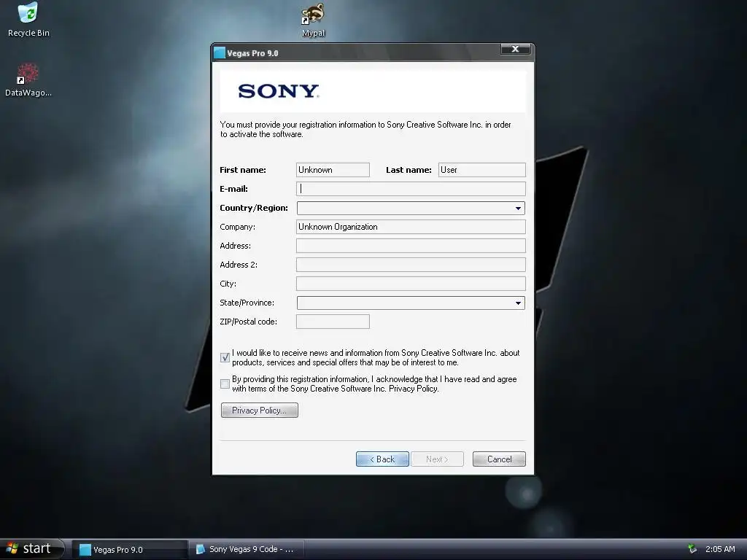The width and height of the screenshot is (747, 560).
Task: Focus the ZIP/Postal code field
Action: (333, 322)
